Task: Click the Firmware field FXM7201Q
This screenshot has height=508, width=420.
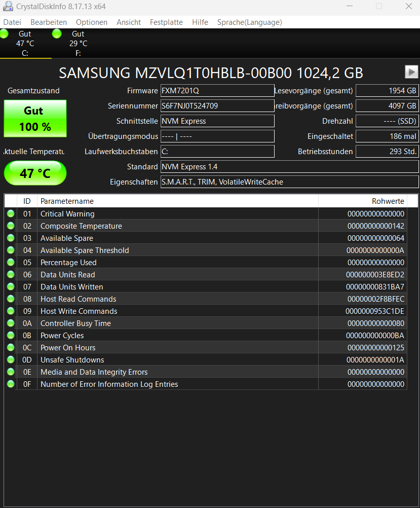Action: 217,91
